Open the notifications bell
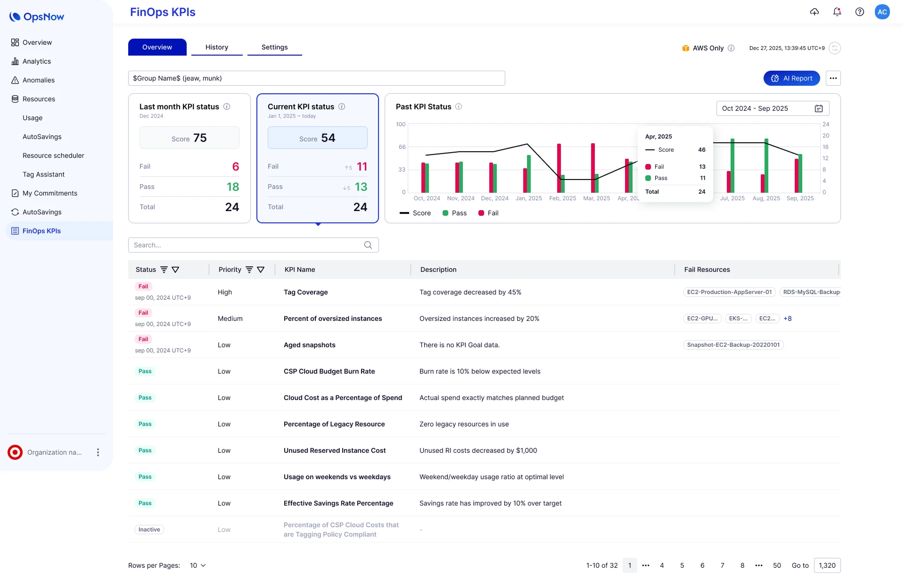905x588 pixels. tap(837, 12)
